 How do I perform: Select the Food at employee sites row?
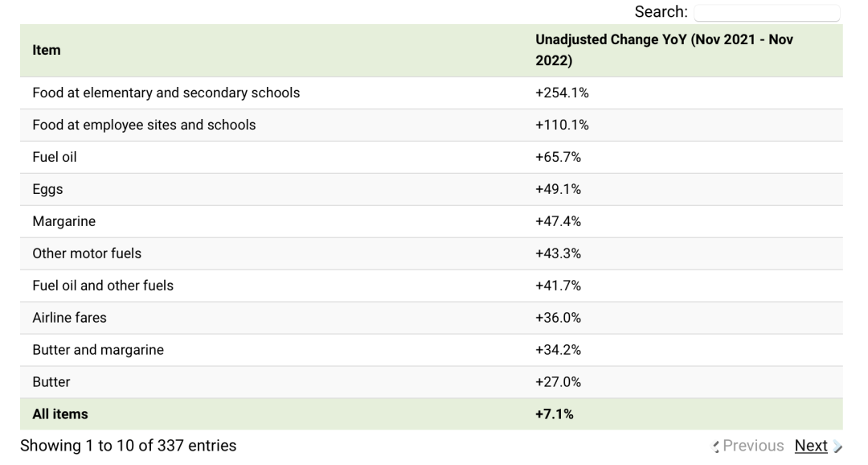(144, 125)
